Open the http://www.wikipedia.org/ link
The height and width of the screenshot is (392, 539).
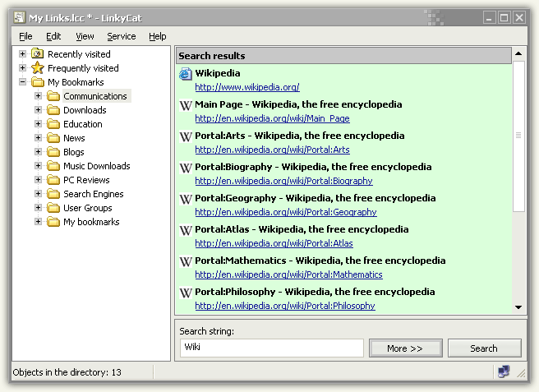point(247,87)
